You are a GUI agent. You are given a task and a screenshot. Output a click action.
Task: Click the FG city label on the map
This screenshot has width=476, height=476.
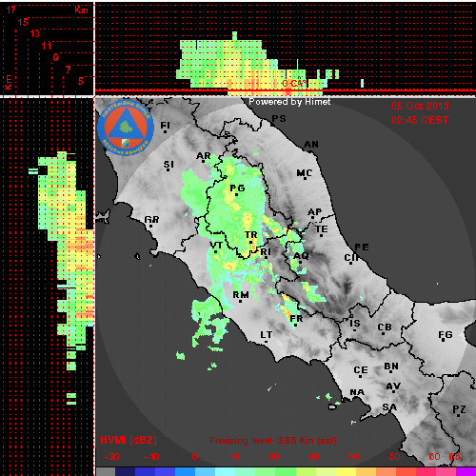445,335
